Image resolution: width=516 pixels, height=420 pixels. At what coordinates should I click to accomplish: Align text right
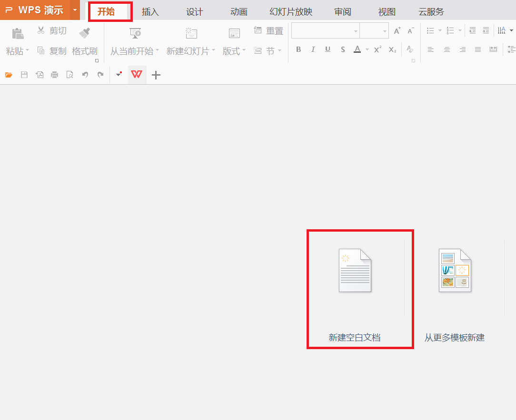click(462, 49)
